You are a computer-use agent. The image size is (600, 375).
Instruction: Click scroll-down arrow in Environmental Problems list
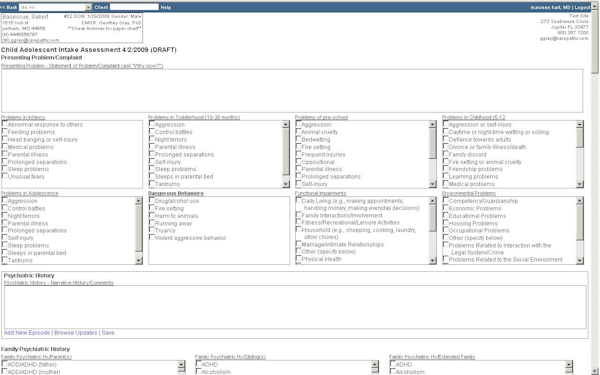(x=580, y=261)
